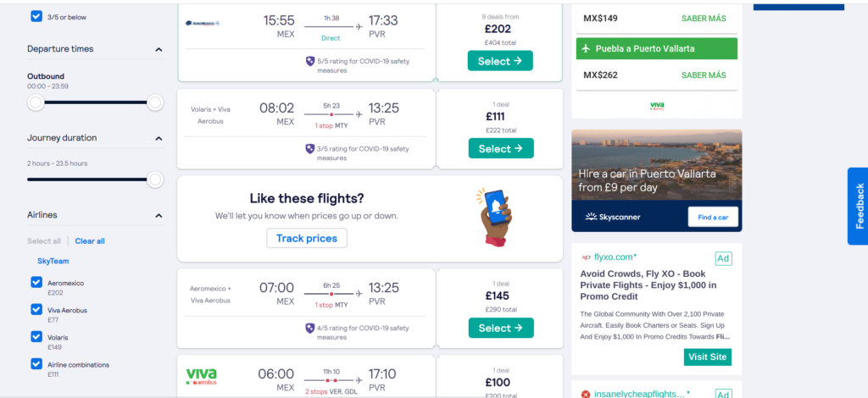Open the Feedback side tab
This screenshot has height=398, width=868.
pyautogui.click(x=858, y=206)
